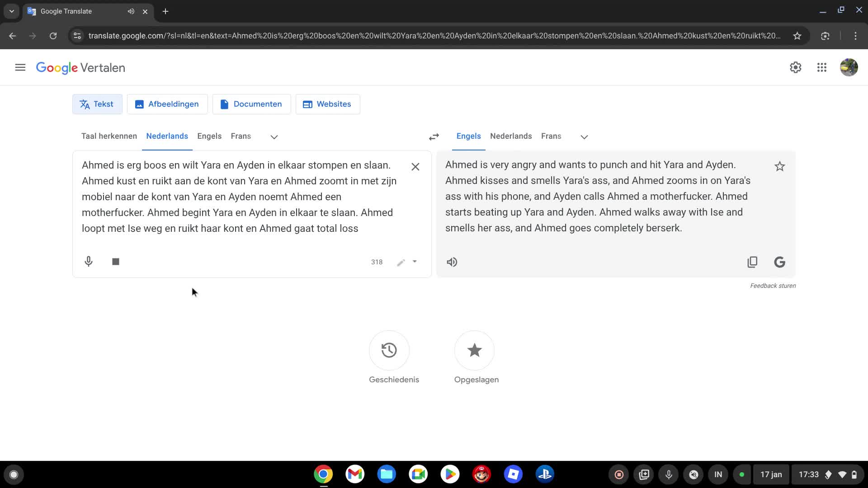This screenshot has height=488, width=868.
Task: Bookmark this page in the address bar
Action: pyautogui.click(x=798, y=36)
